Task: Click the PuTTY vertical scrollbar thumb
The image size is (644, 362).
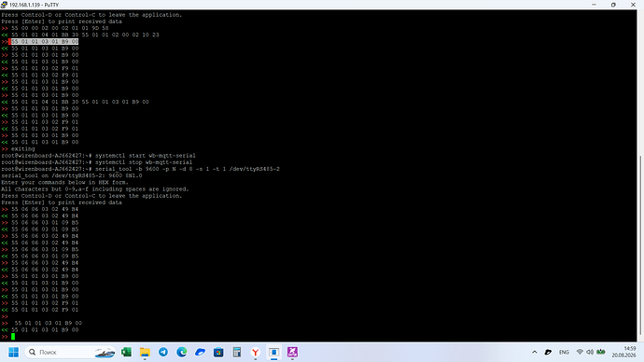Action: click(640, 245)
